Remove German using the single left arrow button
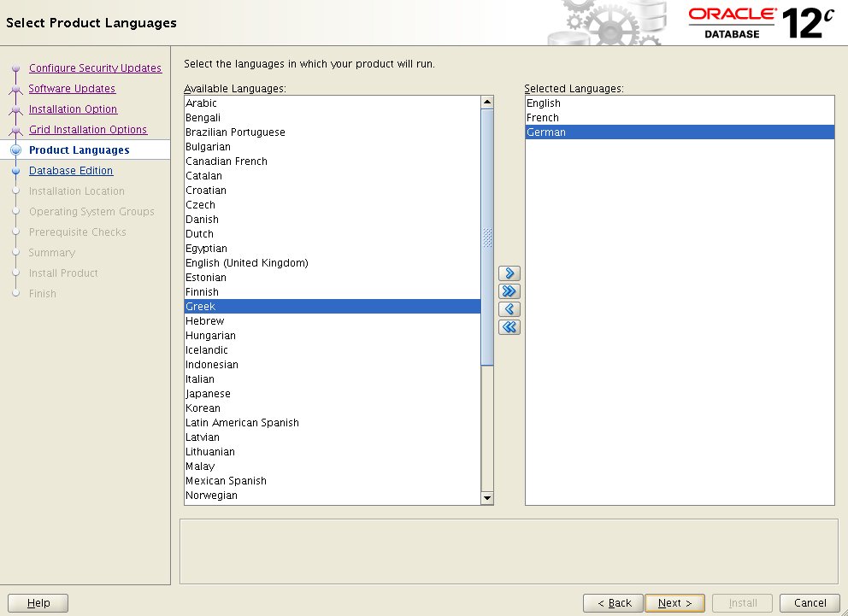Viewport: 848px width, 616px height. pyautogui.click(x=509, y=309)
